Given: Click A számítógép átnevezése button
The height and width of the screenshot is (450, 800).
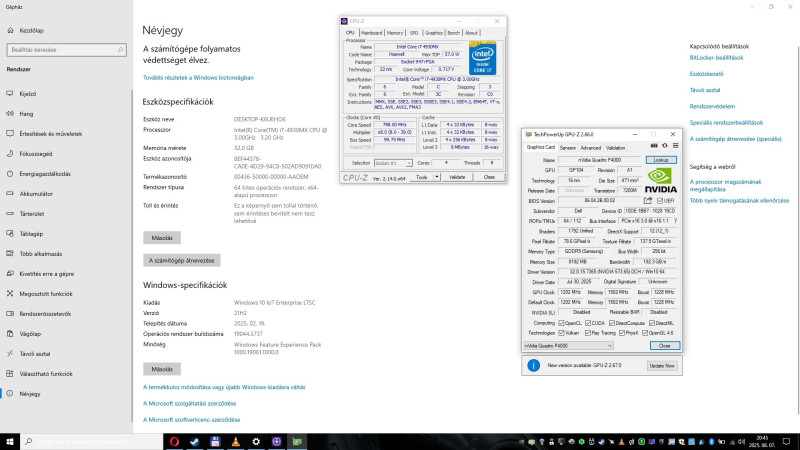Looking at the screenshot, I should click(182, 260).
